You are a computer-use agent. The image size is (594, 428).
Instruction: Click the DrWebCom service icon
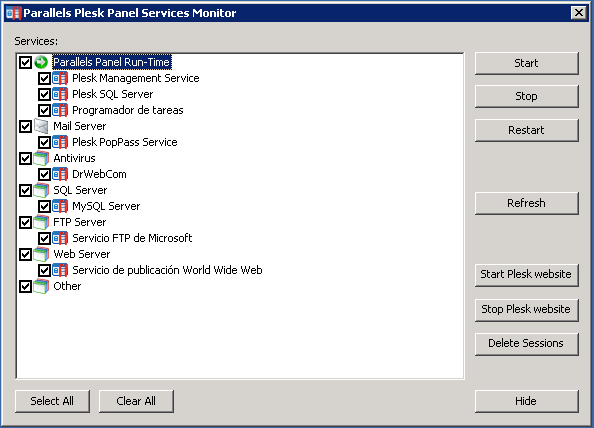pos(60,174)
